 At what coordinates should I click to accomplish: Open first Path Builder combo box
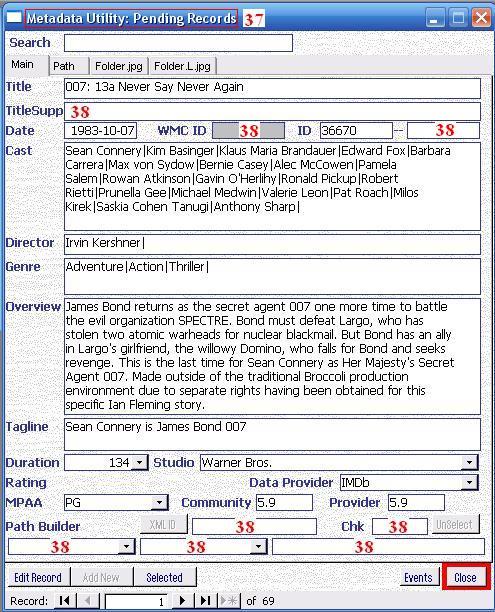(126, 546)
